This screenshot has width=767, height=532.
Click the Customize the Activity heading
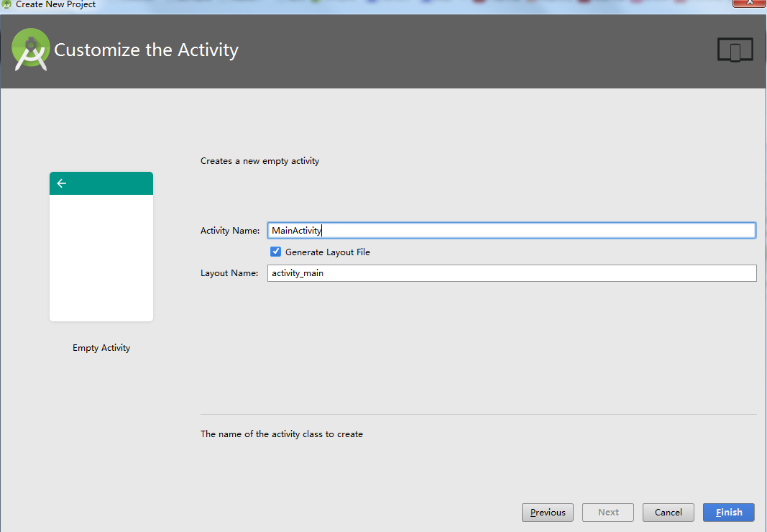point(146,50)
